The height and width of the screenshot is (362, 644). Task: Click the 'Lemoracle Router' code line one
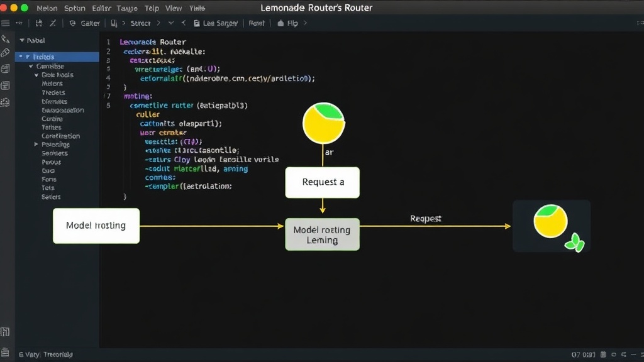153,42
